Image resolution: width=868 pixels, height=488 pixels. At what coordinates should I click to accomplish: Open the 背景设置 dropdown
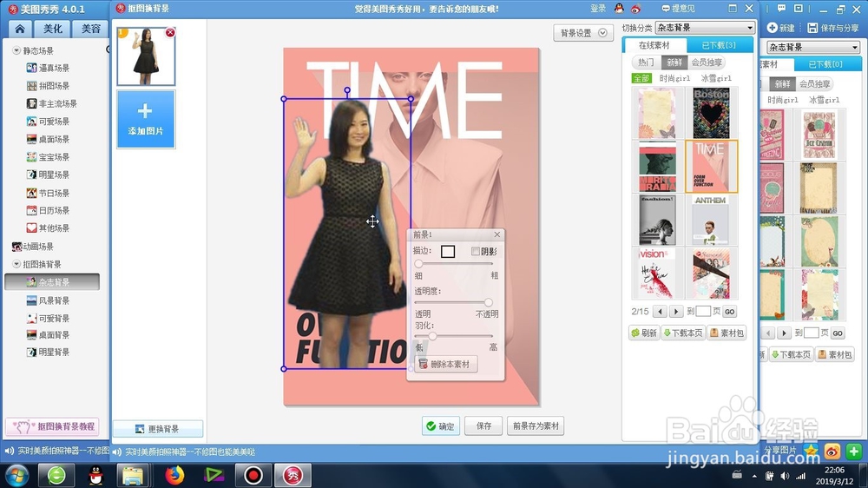click(x=583, y=33)
